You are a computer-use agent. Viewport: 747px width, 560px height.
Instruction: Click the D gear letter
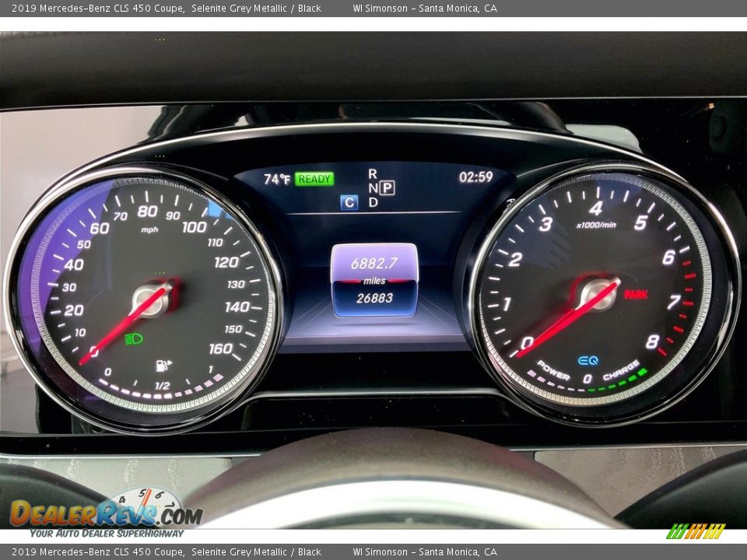373,202
